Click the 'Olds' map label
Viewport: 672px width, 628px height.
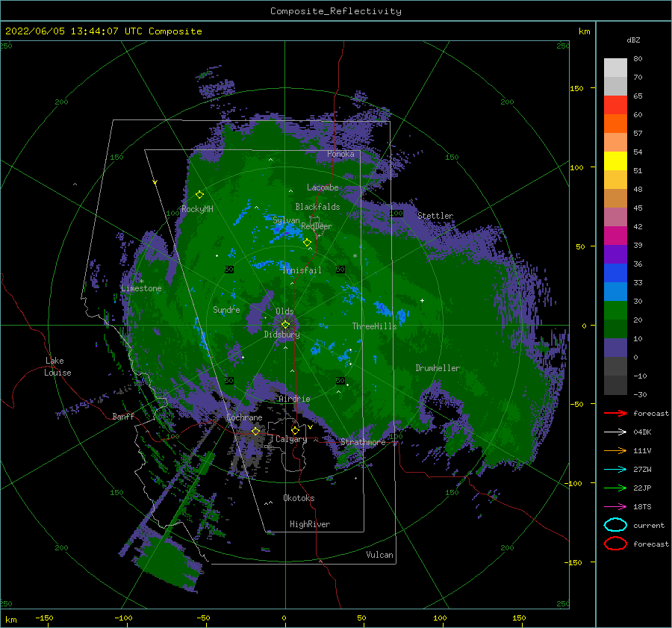click(x=284, y=311)
